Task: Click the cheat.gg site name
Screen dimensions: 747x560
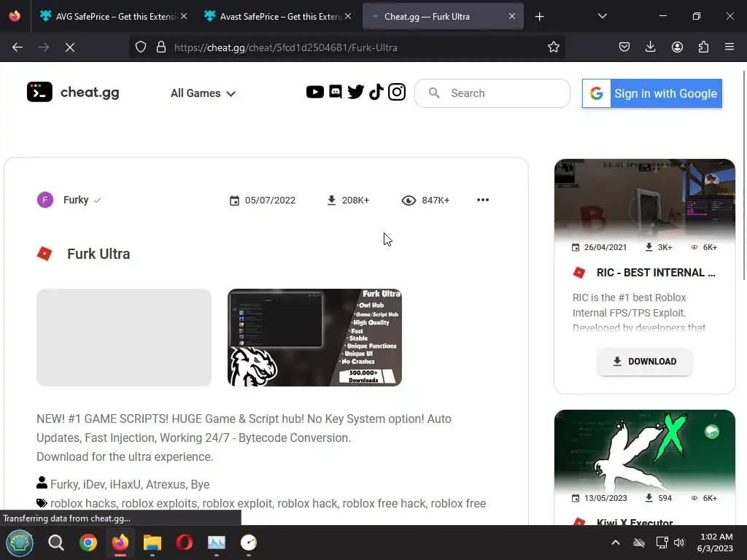Action: tap(90, 93)
